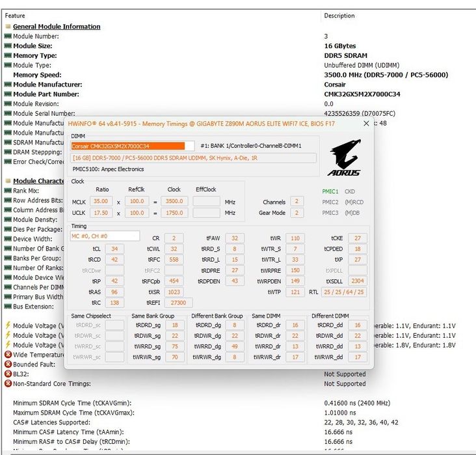The width and height of the screenshot is (476, 455).
Task: Close the HWiNFO Memory Timings dialog
Action: pos(366,124)
